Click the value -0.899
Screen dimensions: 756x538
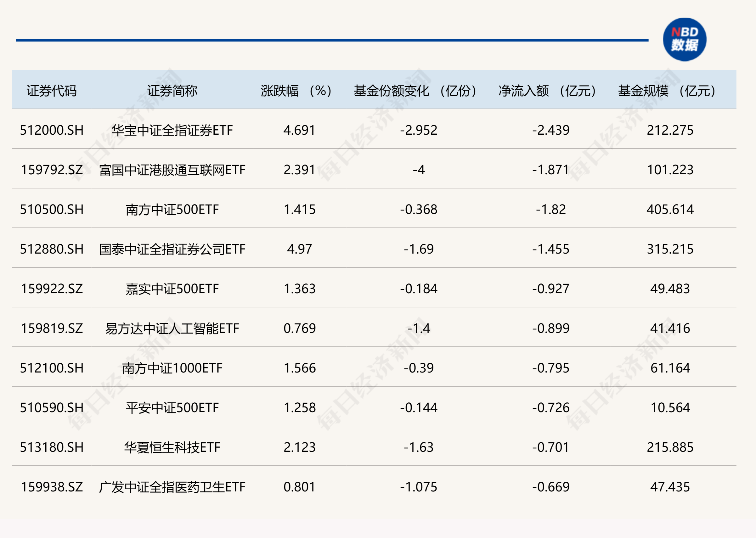point(551,328)
